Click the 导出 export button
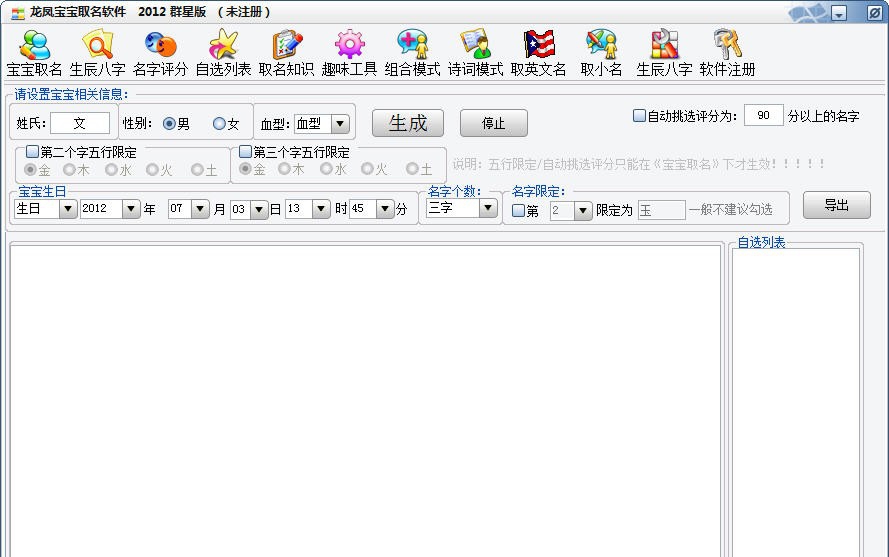The height and width of the screenshot is (557, 889). (836, 205)
